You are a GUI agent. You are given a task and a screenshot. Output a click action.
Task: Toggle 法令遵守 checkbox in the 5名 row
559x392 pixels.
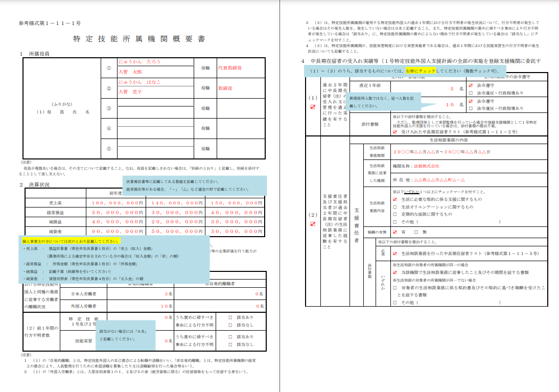pyautogui.click(x=471, y=85)
